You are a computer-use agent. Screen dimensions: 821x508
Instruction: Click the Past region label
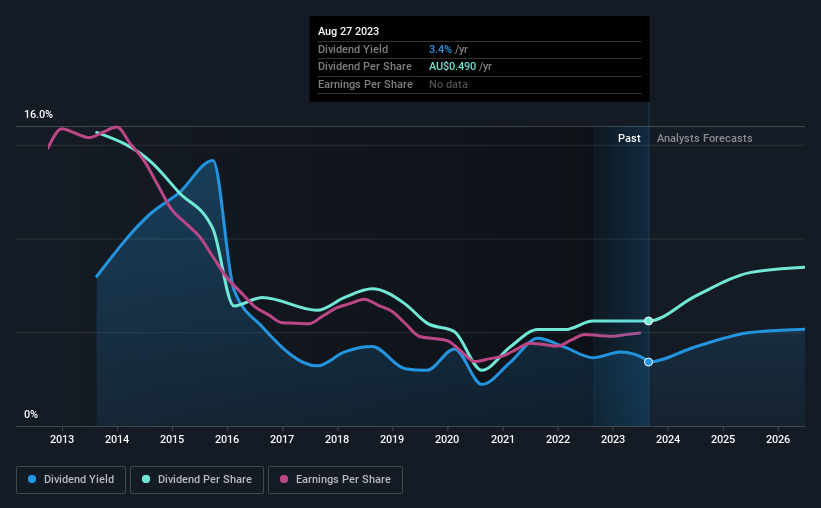(629, 138)
